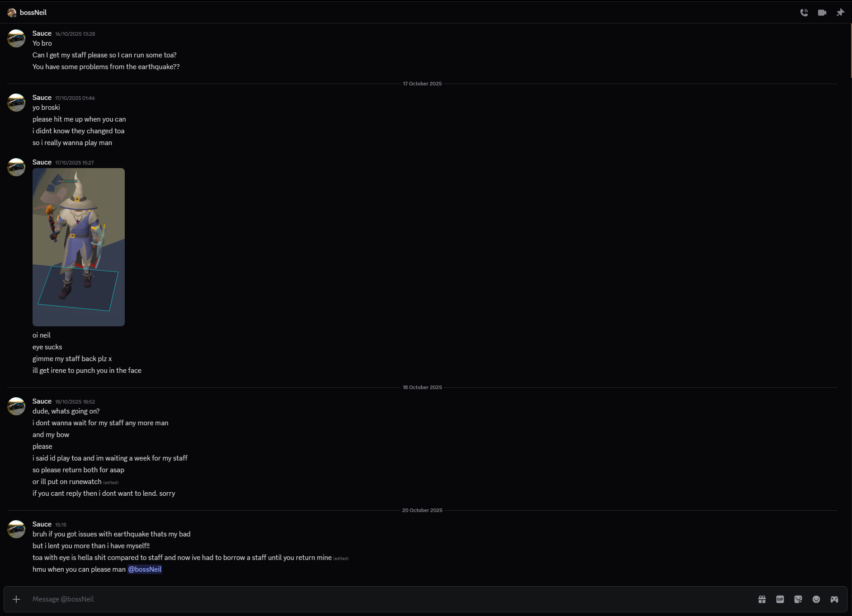This screenshot has width=852, height=616.
Task: Click Sauce username on the 15:15 message
Action: point(42,524)
